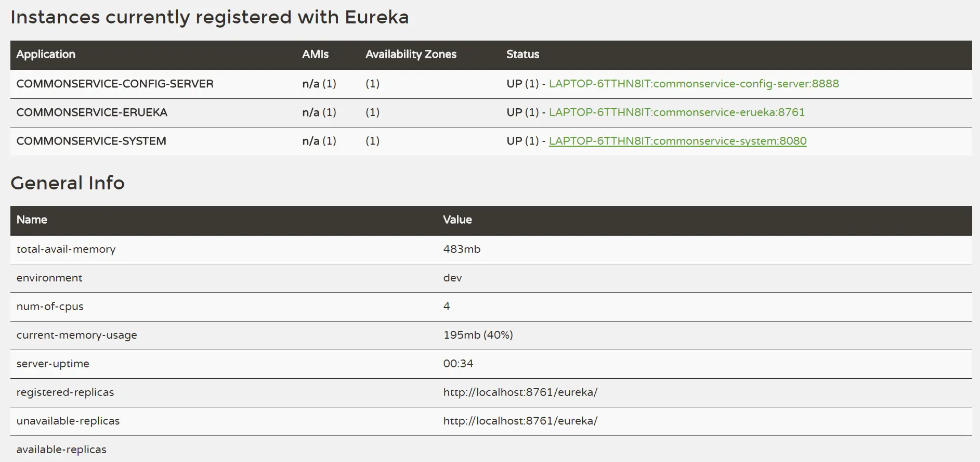Screen dimensions: 980x462
Task: Click the available-replicas row label
Action: [x=61, y=450]
